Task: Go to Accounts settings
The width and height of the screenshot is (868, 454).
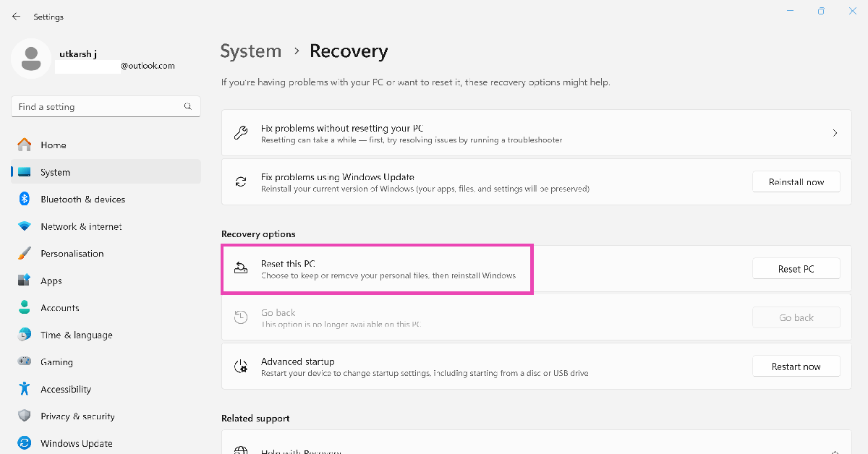Action: click(59, 308)
